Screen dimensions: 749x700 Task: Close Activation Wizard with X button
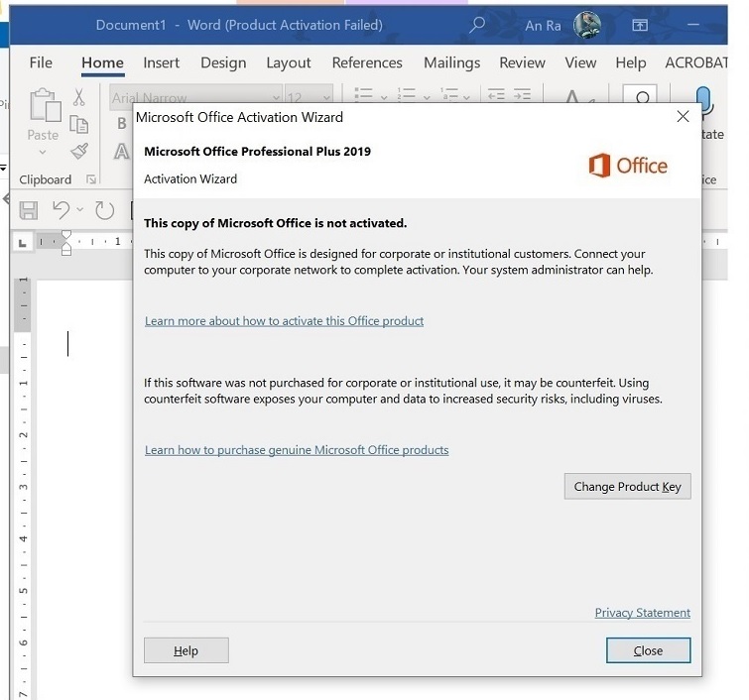(683, 116)
